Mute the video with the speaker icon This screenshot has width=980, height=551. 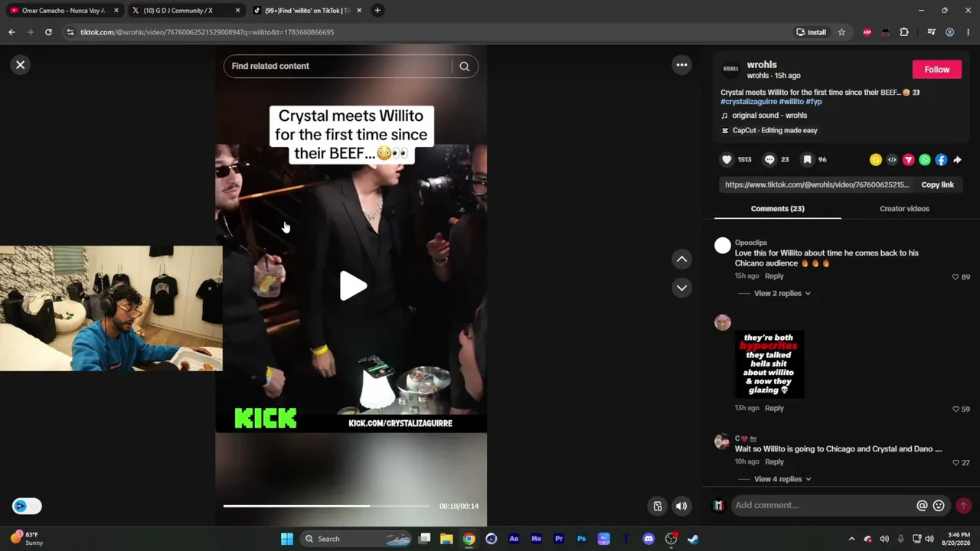681,506
